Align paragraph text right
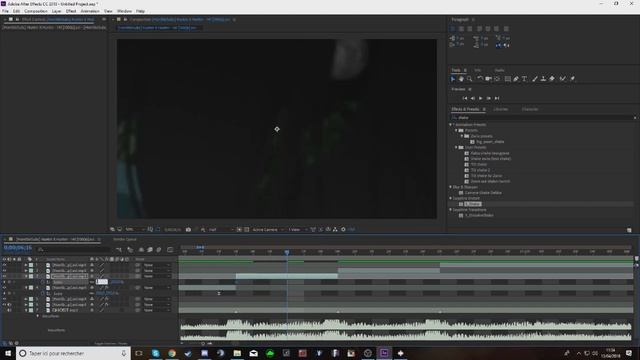Viewport: 640px width, 360px height. click(x=470, y=29)
